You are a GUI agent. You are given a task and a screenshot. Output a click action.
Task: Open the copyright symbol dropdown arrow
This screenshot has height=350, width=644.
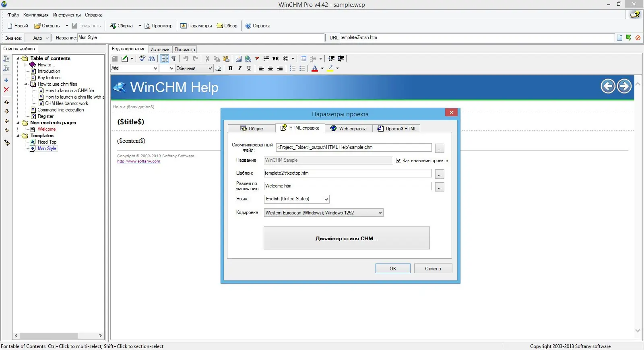pyautogui.click(x=293, y=58)
